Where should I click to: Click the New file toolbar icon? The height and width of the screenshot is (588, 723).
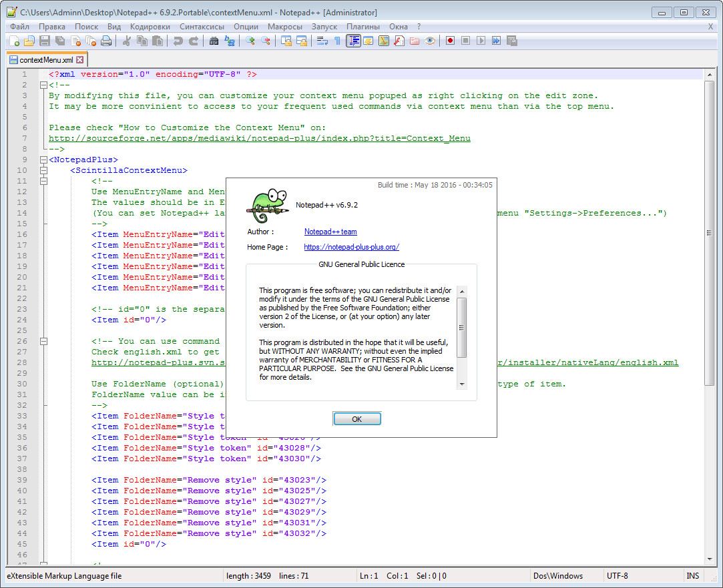tap(14, 41)
